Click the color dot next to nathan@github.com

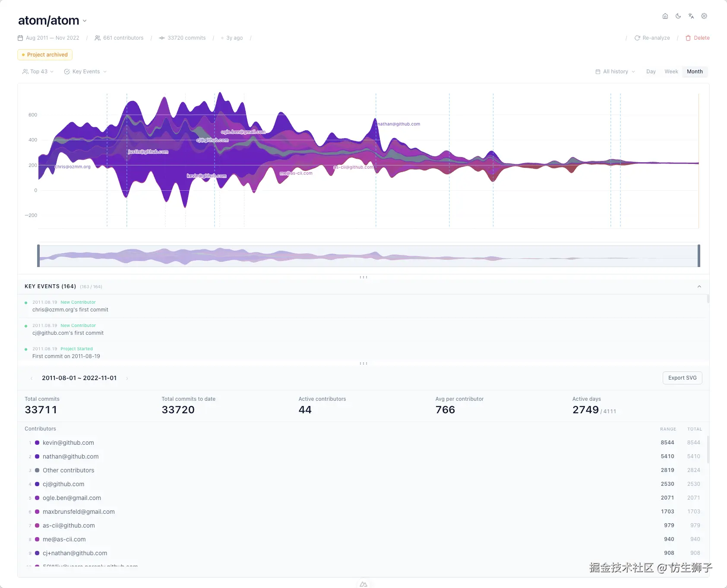pyautogui.click(x=37, y=456)
